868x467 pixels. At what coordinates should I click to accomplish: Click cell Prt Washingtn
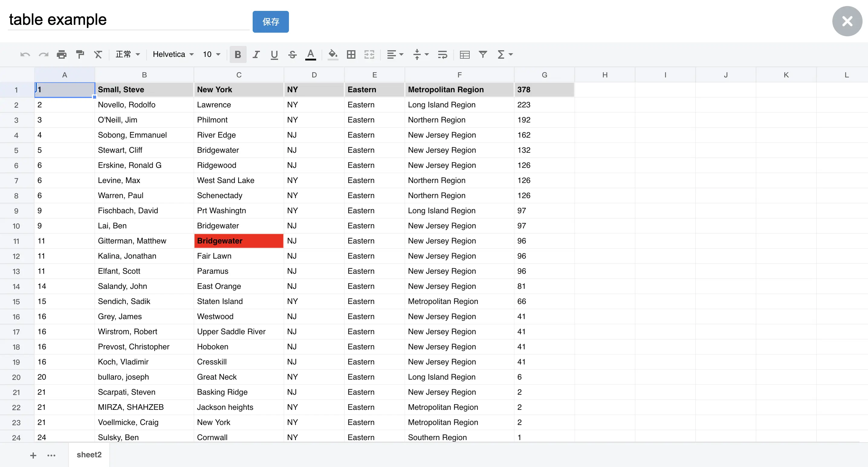point(239,211)
